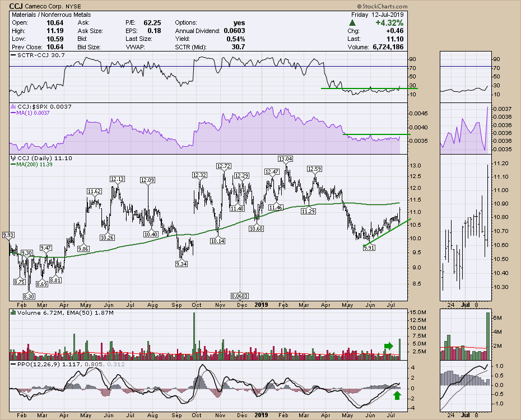The width and height of the screenshot is (521, 420).
Task: Click the 12.59 price high label
Action: coord(314,169)
